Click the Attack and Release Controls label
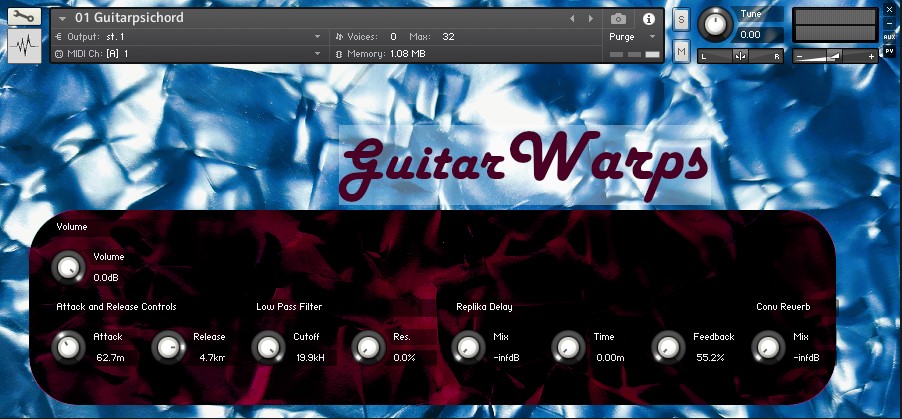 point(116,307)
